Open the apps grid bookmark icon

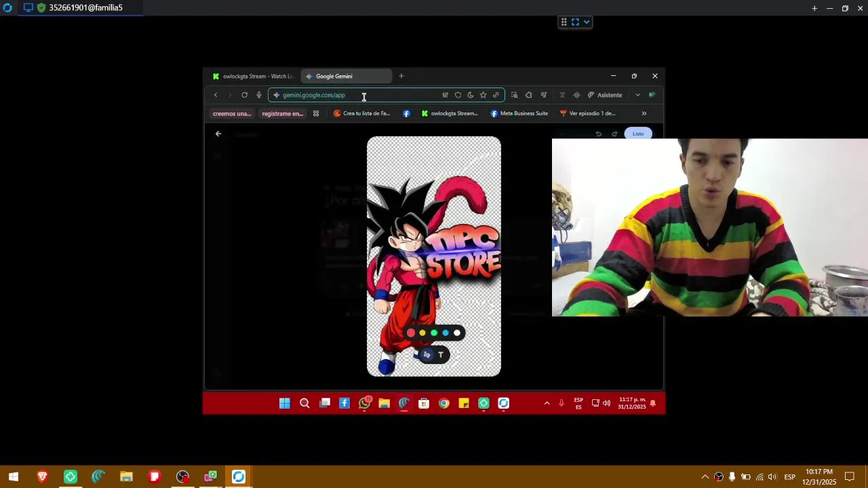(316, 113)
